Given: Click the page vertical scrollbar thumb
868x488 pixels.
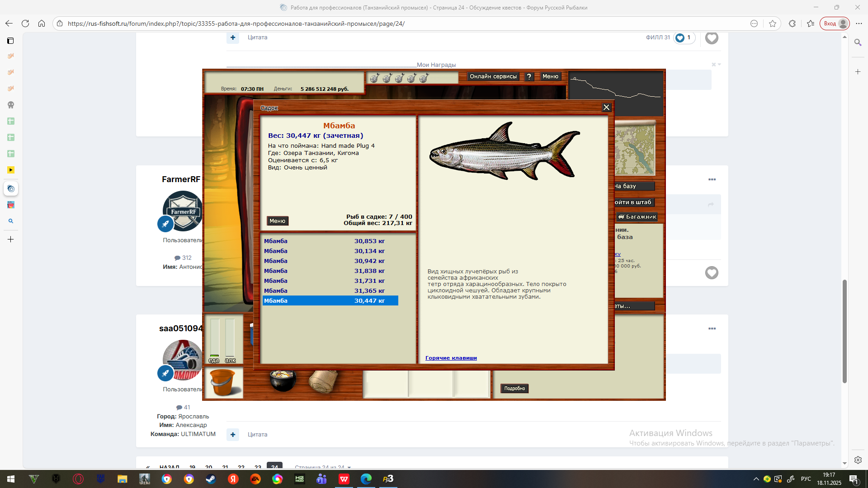Looking at the screenshot, I should click(x=844, y=331).
